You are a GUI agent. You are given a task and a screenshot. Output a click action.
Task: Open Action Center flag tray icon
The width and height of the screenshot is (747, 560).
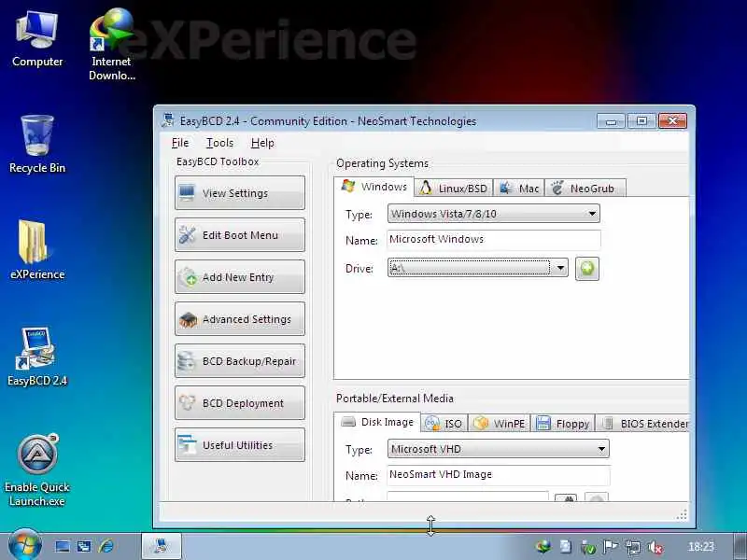[x=611, y=547]
